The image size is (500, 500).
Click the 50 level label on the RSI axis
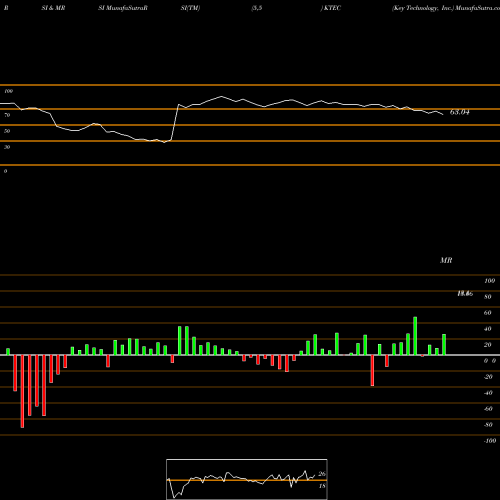pos(7,131)
